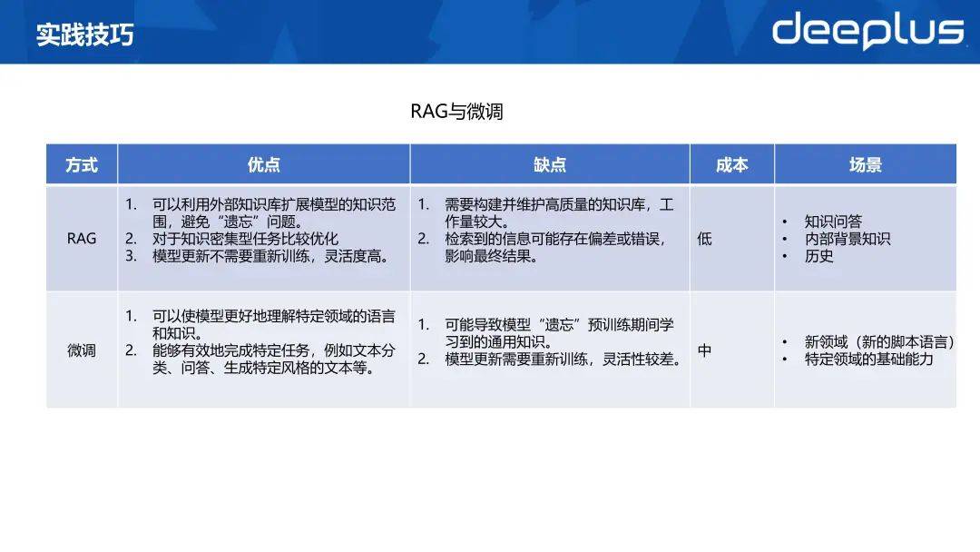
Task: Click the 缺点 column header
Action: (x=550, y=164)
